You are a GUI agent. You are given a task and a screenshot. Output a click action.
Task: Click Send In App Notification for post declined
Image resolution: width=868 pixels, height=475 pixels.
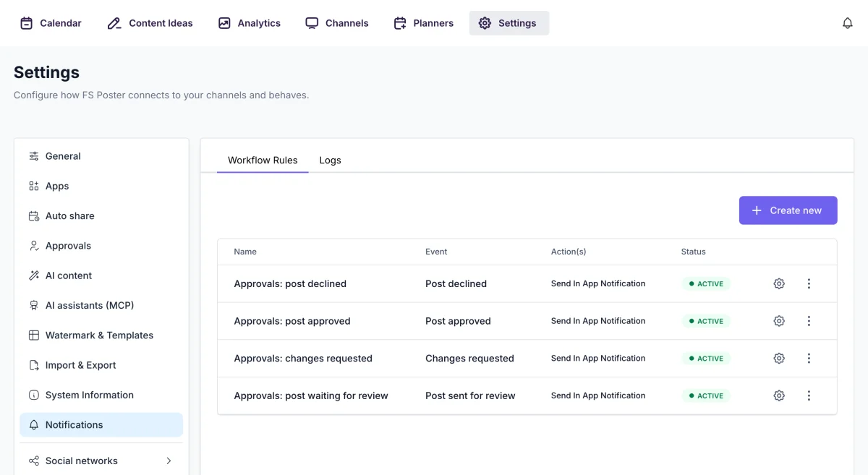(x=598, y=284)
